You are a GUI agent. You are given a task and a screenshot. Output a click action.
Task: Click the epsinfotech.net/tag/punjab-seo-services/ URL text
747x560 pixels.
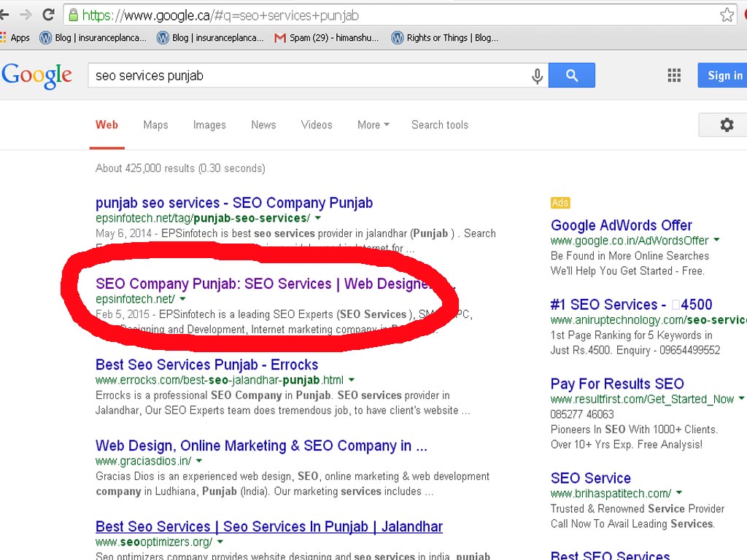(x=203, y=218)
